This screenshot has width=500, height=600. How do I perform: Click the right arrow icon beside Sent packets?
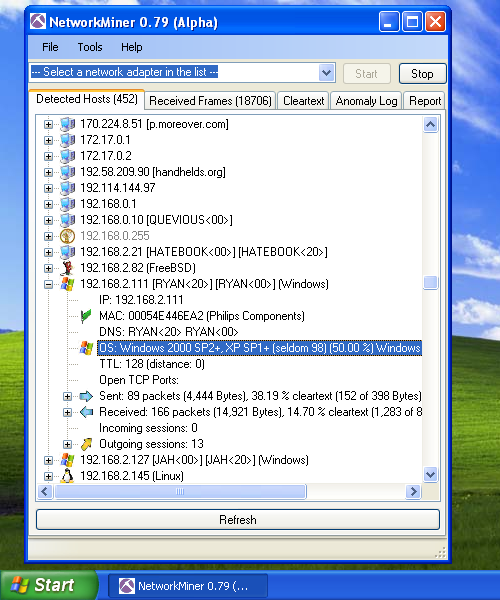(x=86, y=396)
